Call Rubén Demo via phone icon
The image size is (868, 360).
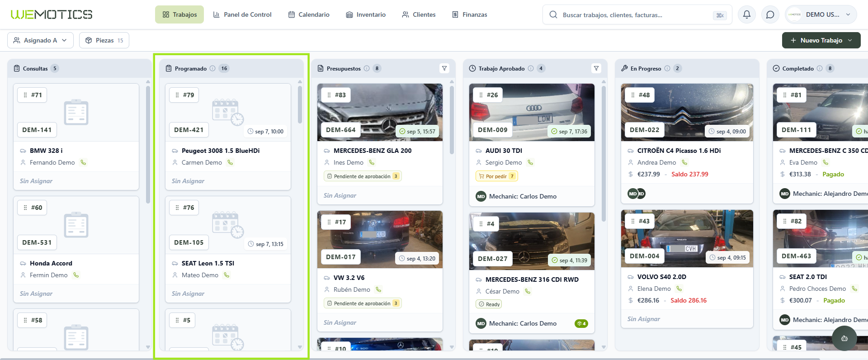click(378, 289)
